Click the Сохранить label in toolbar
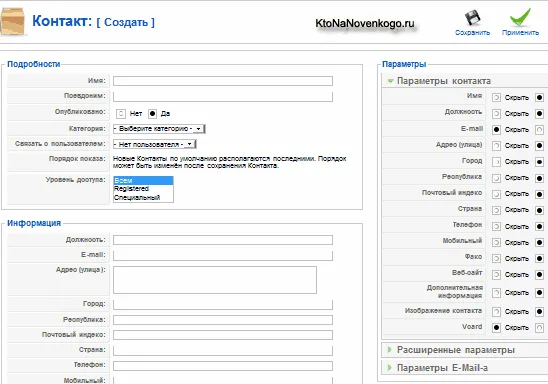Viewport: 548px width, 384px height. coord(473,32)
